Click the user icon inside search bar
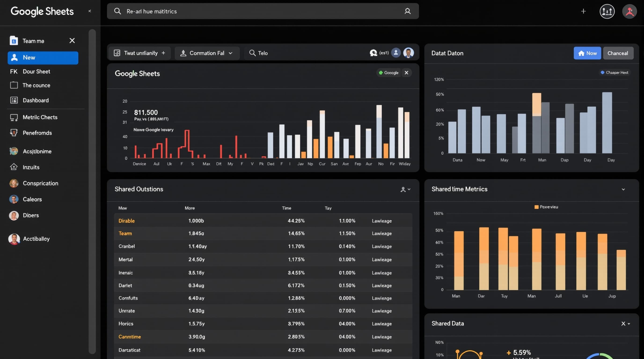 407,11
